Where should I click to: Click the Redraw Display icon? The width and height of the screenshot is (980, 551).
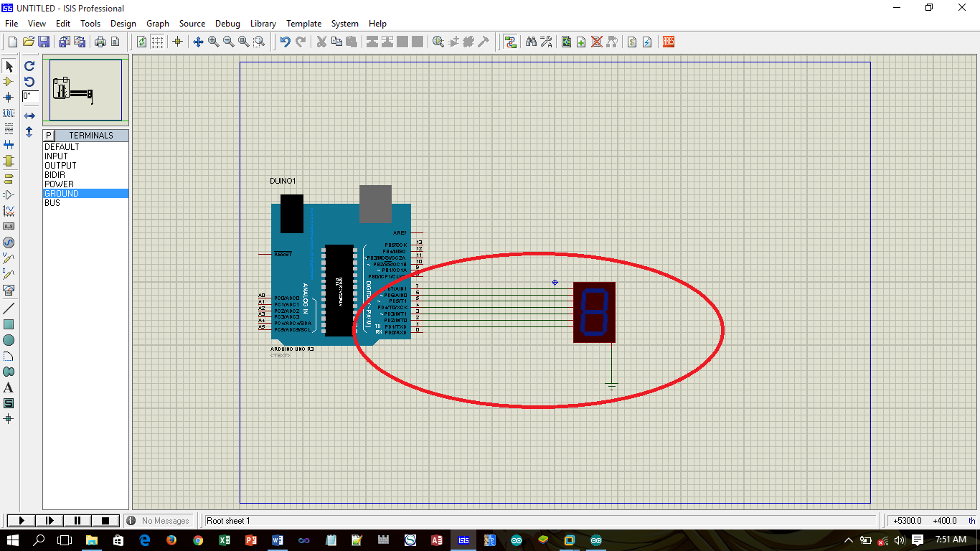click(142, 42)
